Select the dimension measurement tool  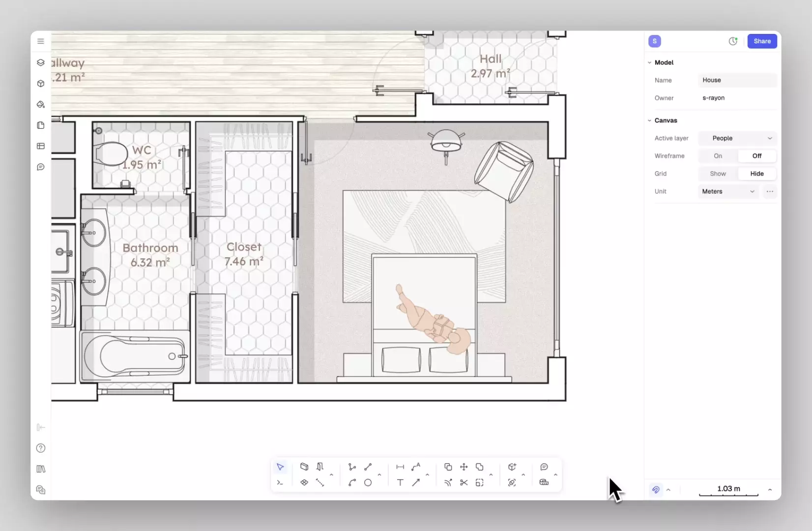click(400, 467)
